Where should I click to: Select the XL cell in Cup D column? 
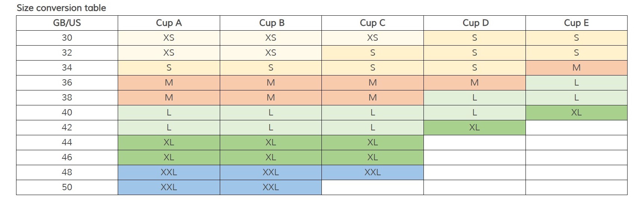[x=474, y=127]
